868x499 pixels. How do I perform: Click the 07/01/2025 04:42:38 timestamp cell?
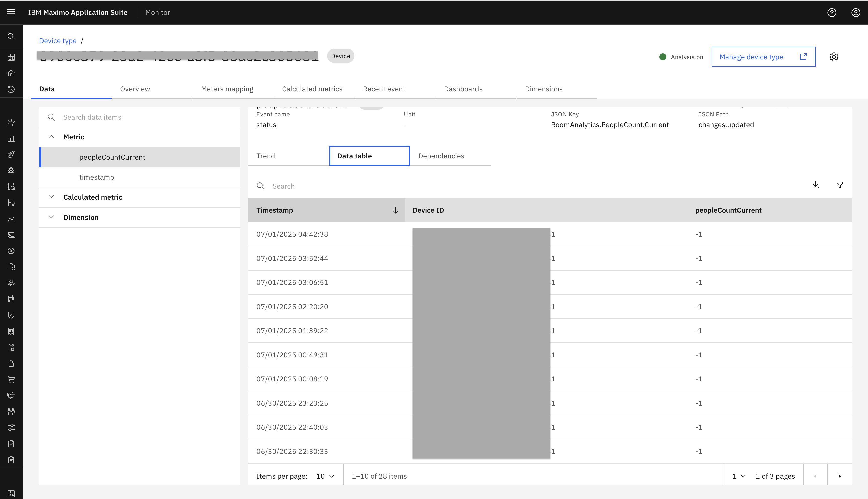[292, 234]
